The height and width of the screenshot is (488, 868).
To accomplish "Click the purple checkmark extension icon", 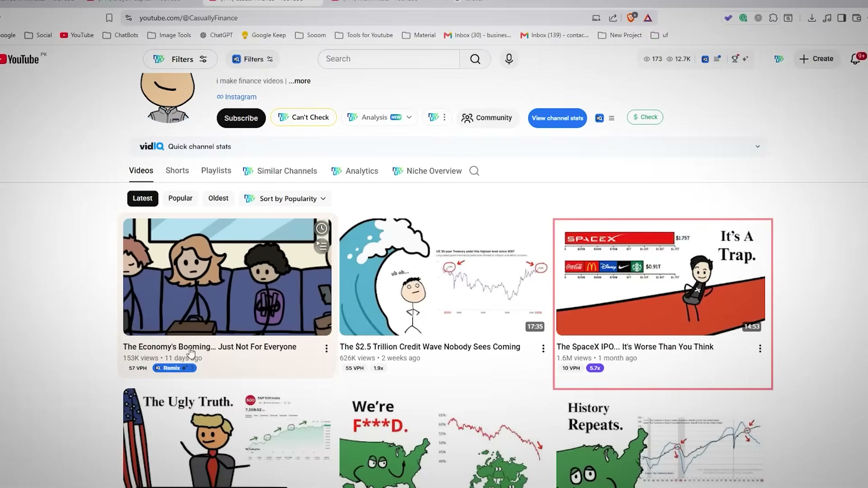I will (x=728, y=18).
